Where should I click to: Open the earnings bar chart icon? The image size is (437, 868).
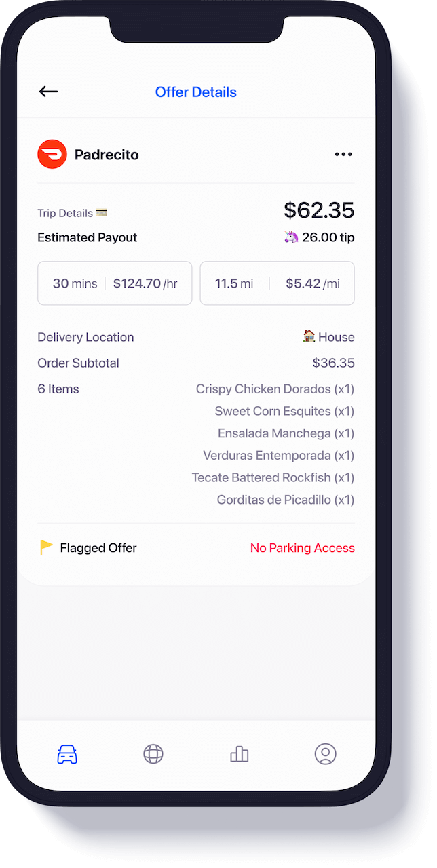(x=239, y=753)
